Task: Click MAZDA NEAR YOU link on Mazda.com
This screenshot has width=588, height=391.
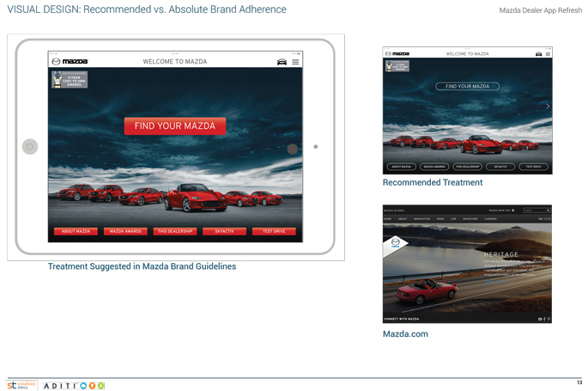Action: 501,211
